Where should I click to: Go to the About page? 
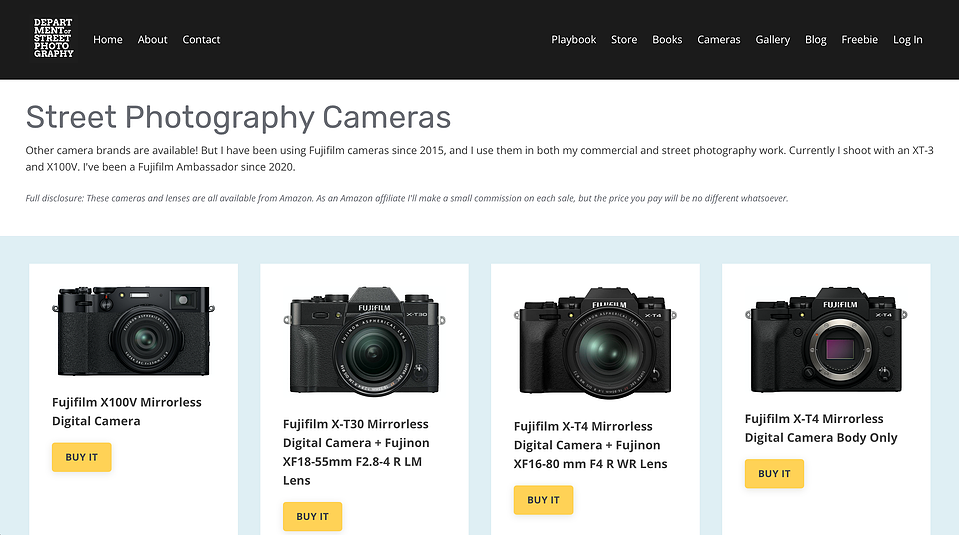(152, 40)
